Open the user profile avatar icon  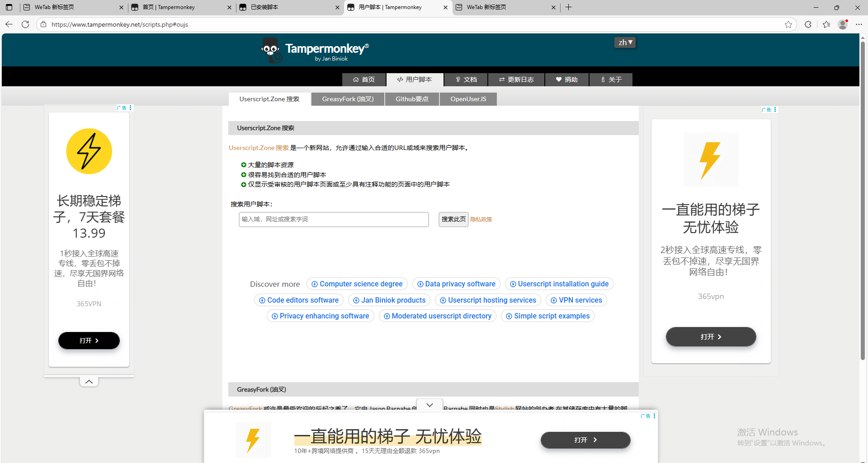tap(843, 24)
